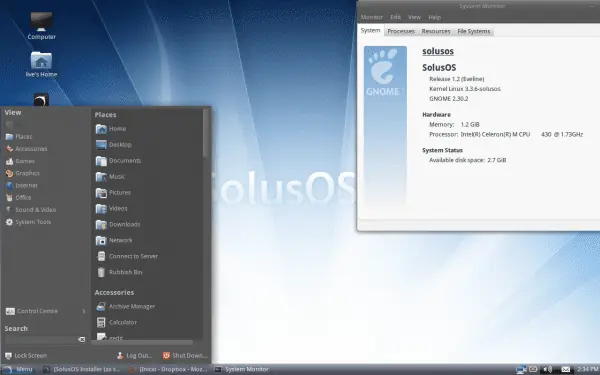Launch Connect to Server
The height and width of the screenshot is (375, 600).
127,256
